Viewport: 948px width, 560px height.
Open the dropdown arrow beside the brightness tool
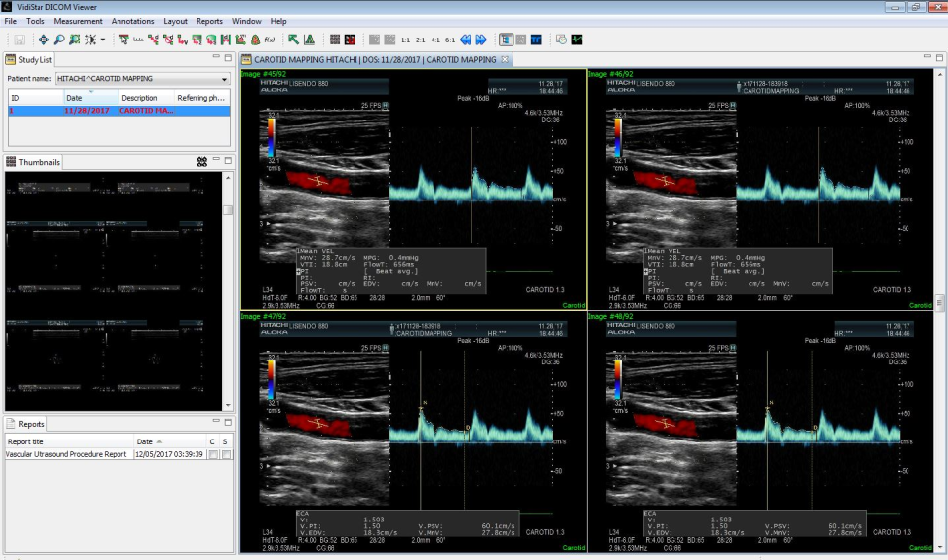click(x=102, y=40)
